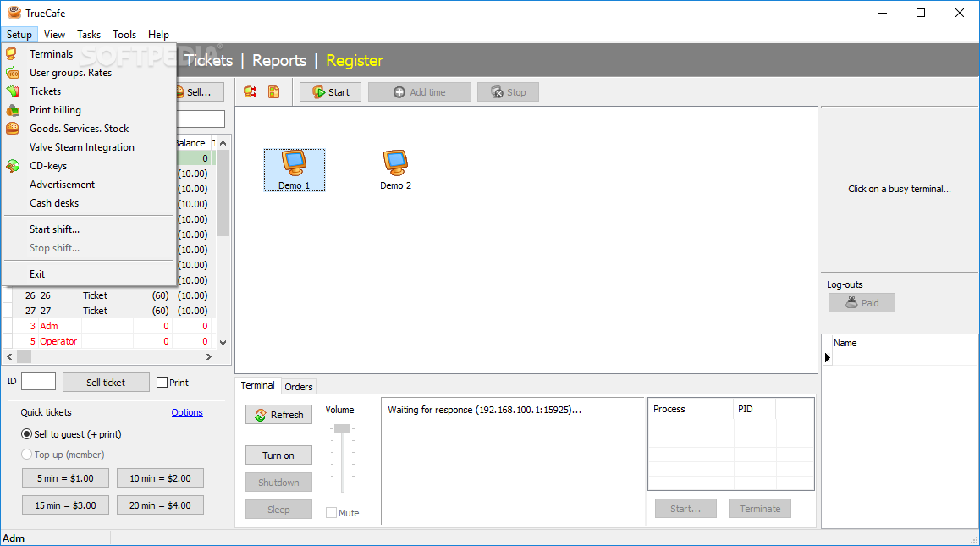
Task: Click inside the ticket ID field
Action: pos(38,382)
